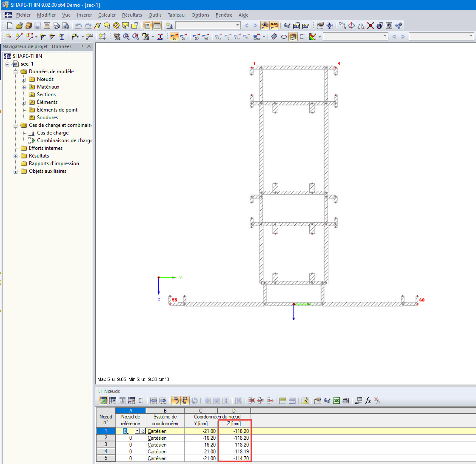Click the Excel export icon in table toolbar
This screenshot has width=476, height=464.
click(x=336, y=401)
